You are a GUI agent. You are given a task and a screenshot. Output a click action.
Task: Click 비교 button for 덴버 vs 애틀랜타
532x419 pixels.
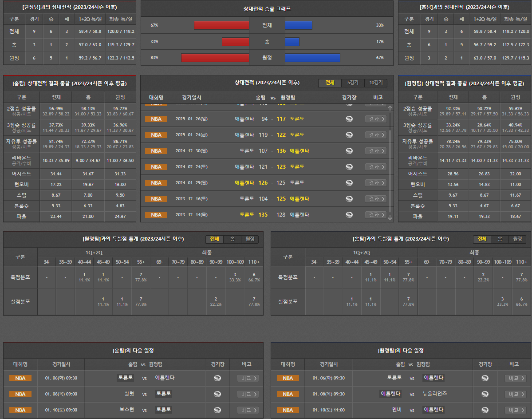pos(516,410)
